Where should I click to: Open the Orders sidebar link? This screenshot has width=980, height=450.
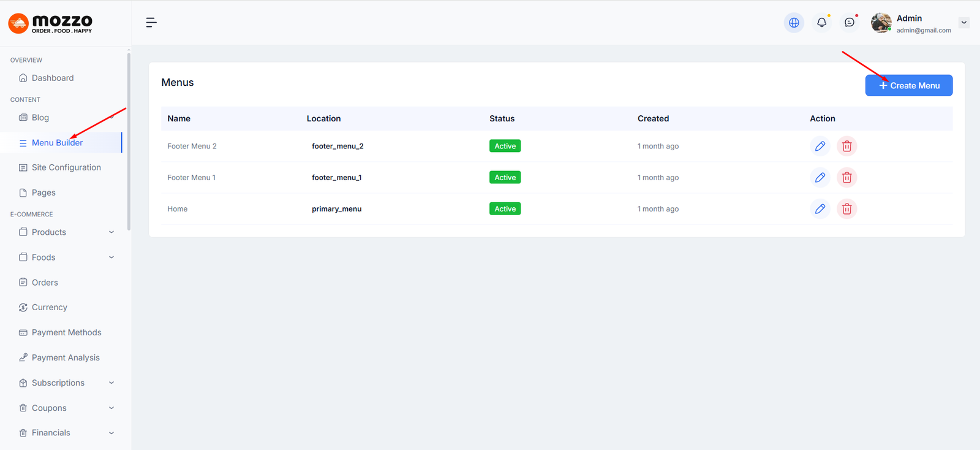[x=45, y=283]
